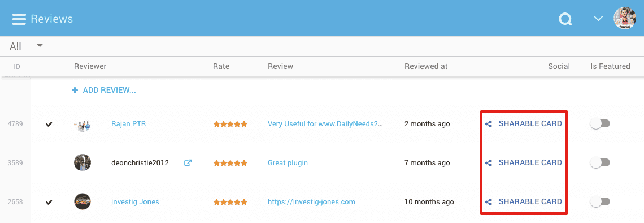The width and height of the screenshot is (644, 223).
Task: Open the https://investig-jones.com review link
Action: point(311,202)
